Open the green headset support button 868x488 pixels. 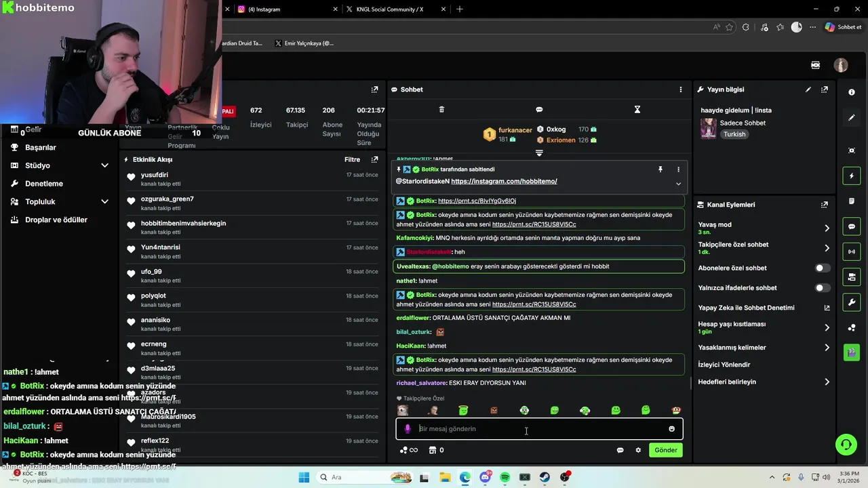click(x=846, y=445)
